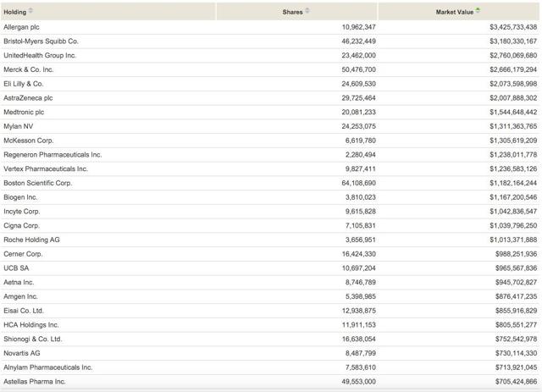Click UnitedHealth market value $2,760,069,680
Image resolution: width=542 pixels, height=392 pixels.
[513, 55]
